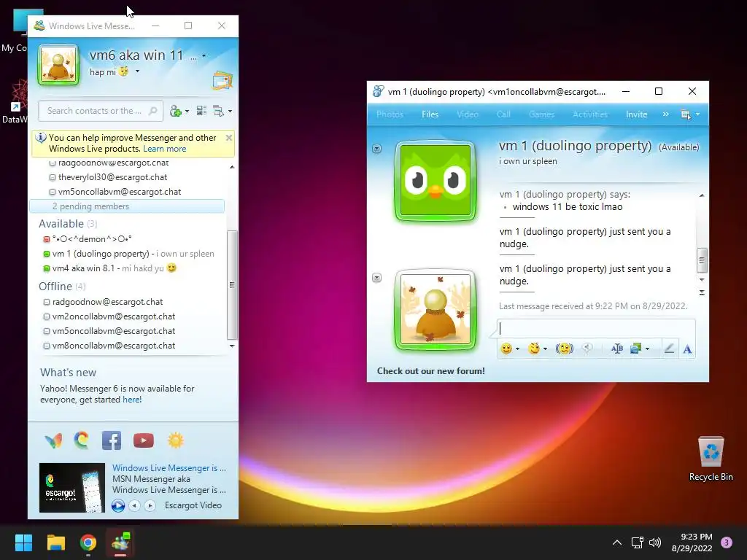Open Games in chat toolbar
This screenshot has height=560, width=747.
pos(541,114)
